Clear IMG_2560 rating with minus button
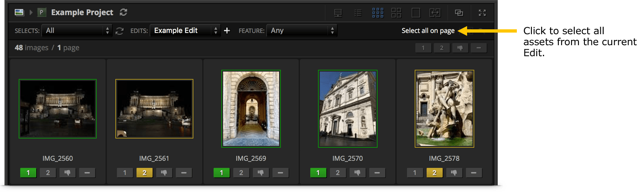 [x=87, y=173]
